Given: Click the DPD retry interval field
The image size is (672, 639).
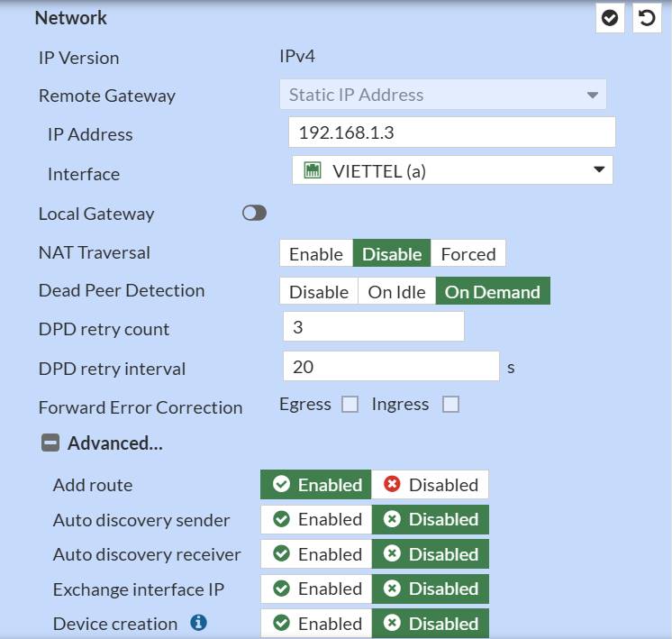Looking at the screenshot, I should pyautogui.click(x=390, y=367).
